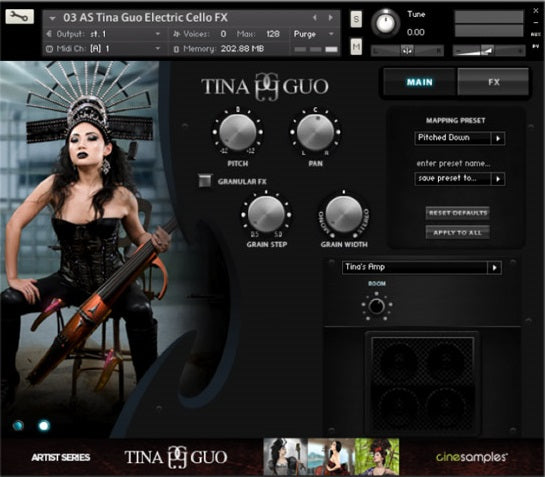This screenshot has width=545, height=477.
Task: Click the Max voices value 128
Action: (x=273, y=34)
